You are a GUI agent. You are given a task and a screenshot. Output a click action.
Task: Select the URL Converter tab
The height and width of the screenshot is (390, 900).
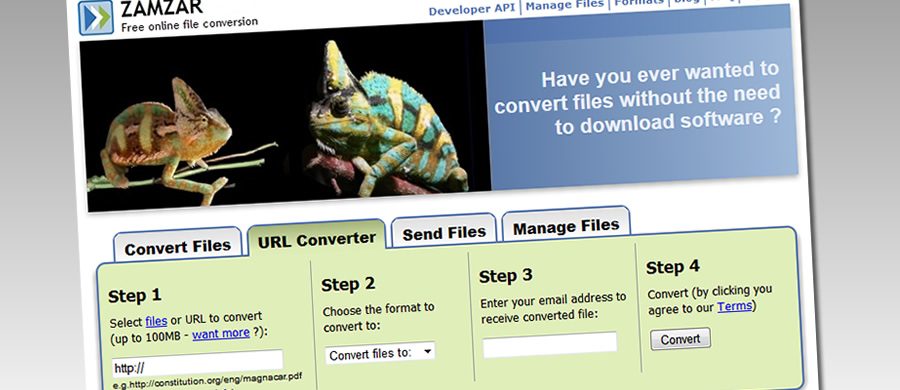coord(316,239)
